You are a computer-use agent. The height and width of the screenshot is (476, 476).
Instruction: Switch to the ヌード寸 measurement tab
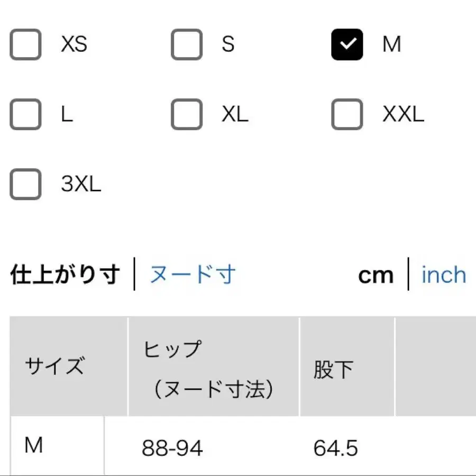(x=193, y=274)
